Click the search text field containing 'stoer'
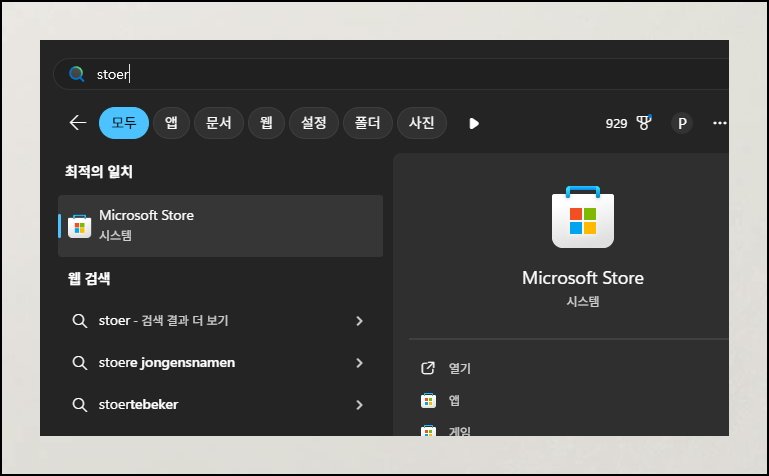 (x=391, y=74)
